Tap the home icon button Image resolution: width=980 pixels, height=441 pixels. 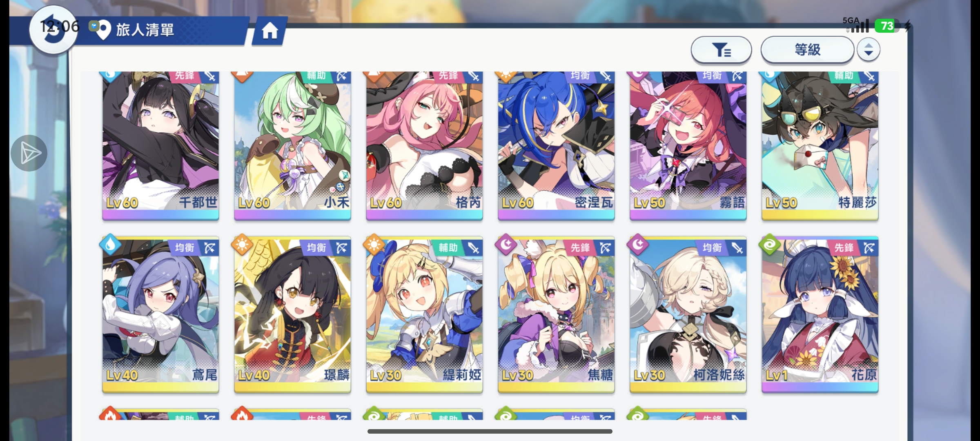269,31
